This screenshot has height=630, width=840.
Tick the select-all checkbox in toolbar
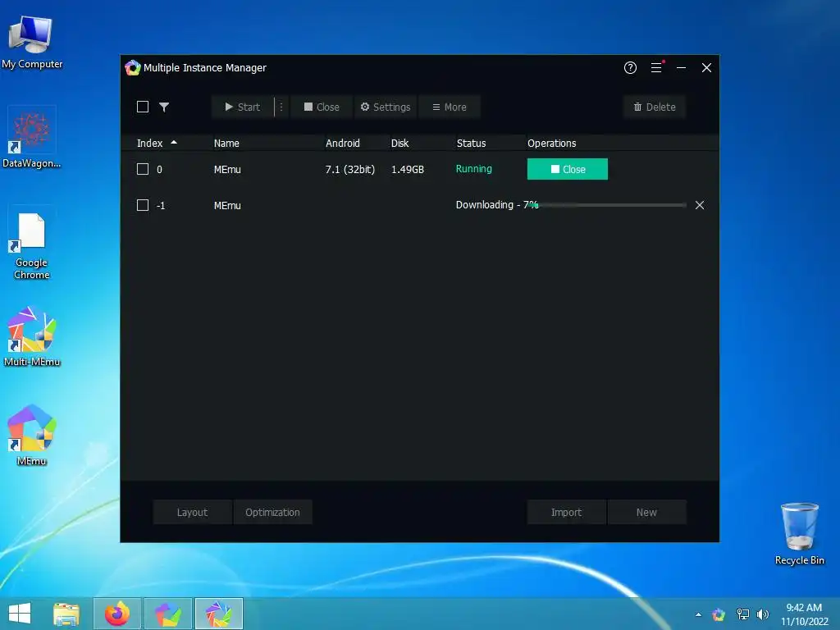pyautogui.click(x=143, y=107)
